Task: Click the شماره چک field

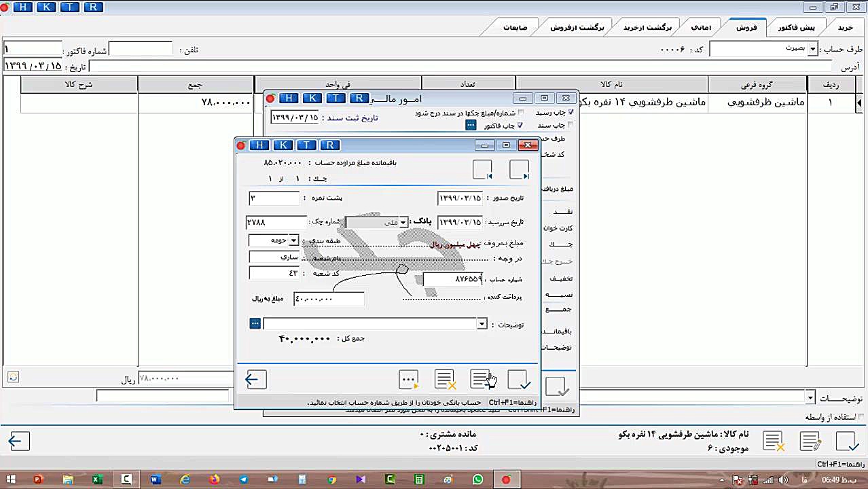Action: 276,223
